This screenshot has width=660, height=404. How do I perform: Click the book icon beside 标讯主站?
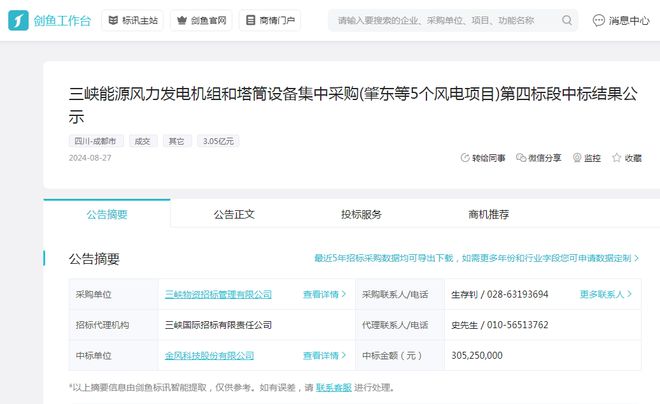(x=113, y=20)
